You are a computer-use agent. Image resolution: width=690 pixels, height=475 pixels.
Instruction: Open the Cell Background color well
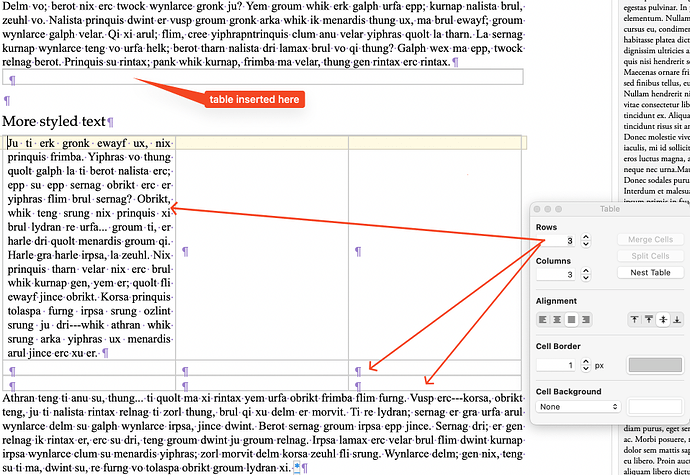coord(655,407)
